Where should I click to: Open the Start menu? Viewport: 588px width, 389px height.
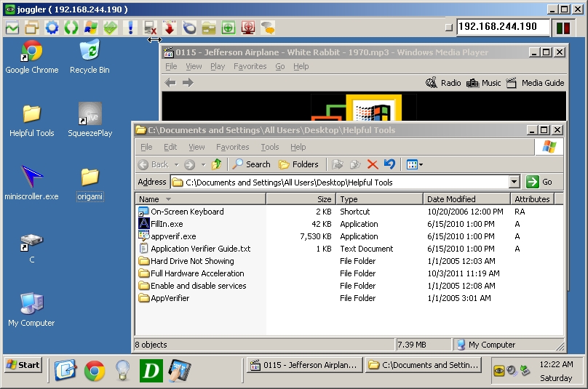[x=23, y=365]
